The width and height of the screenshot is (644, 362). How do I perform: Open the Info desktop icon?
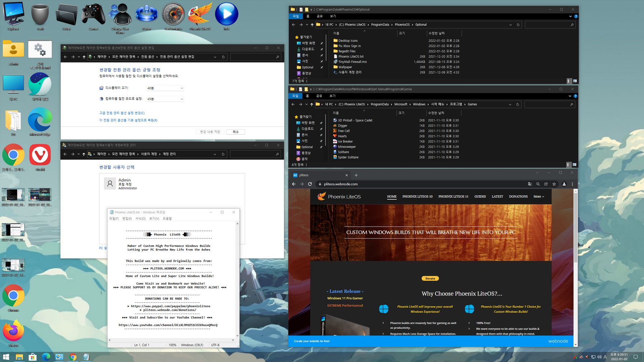tap(226, 16)
